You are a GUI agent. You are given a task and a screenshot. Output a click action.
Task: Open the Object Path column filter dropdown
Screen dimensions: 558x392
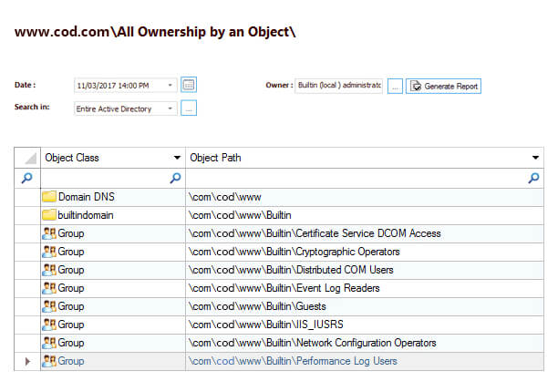(535, 158)
